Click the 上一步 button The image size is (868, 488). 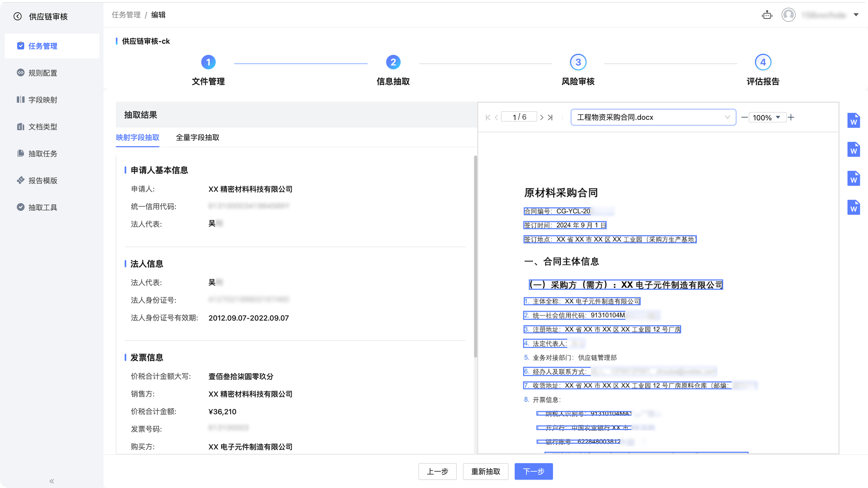tap(437, 471)
